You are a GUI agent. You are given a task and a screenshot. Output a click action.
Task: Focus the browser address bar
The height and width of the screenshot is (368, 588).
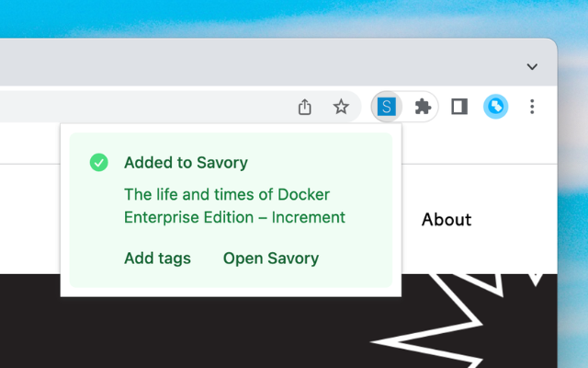click(138, 108)
